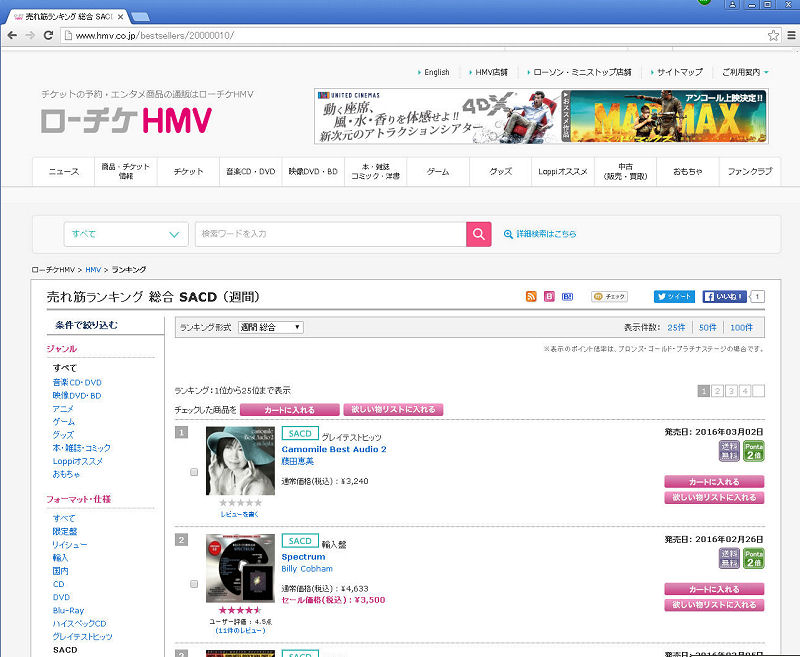Image resolution: width=800 pixels, height=657 pixels.
Task: Expand the ご利用案内 menu
Action: [745, 72]
